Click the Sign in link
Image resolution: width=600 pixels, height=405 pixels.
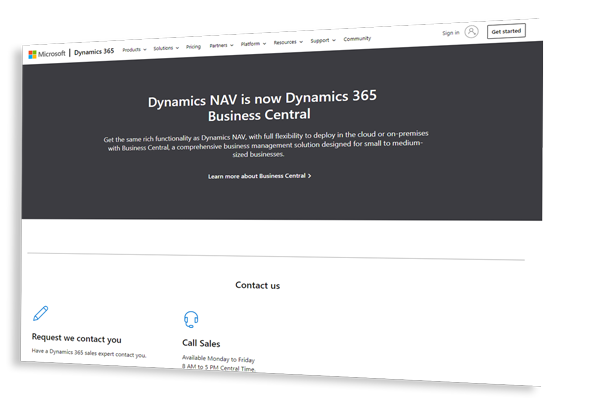[450, 33]
